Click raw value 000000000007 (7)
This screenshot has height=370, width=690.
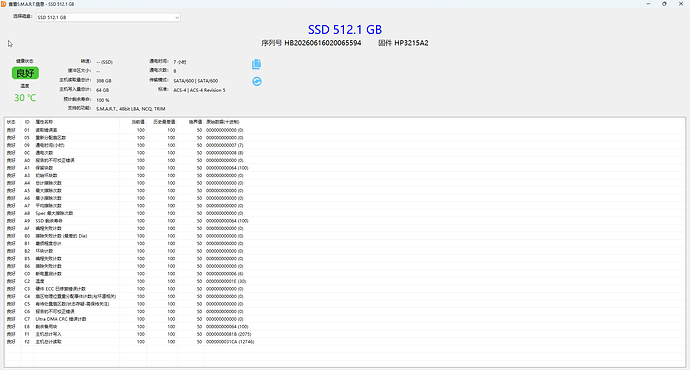tap(224, 145)
